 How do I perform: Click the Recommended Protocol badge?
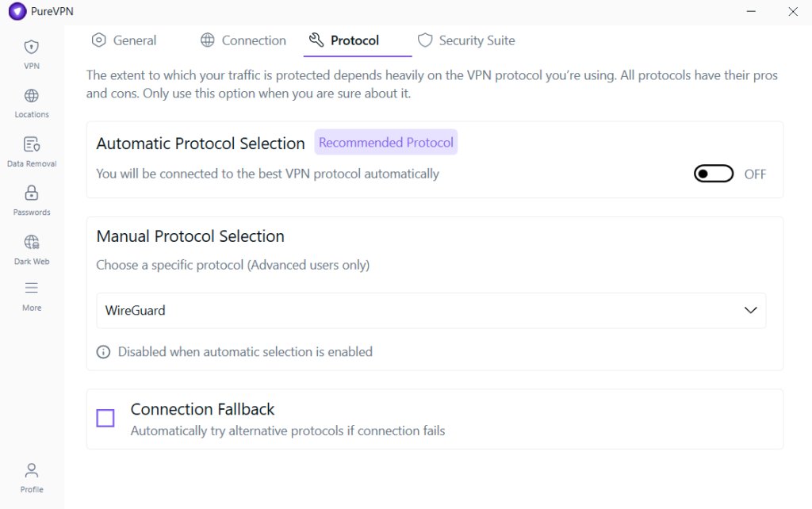click(386, 143)
